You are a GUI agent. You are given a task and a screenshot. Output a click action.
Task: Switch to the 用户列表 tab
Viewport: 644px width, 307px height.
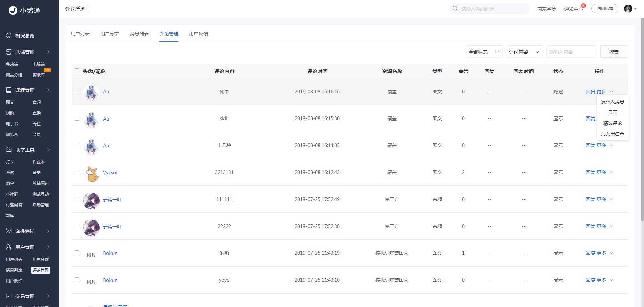pos(80,34)
